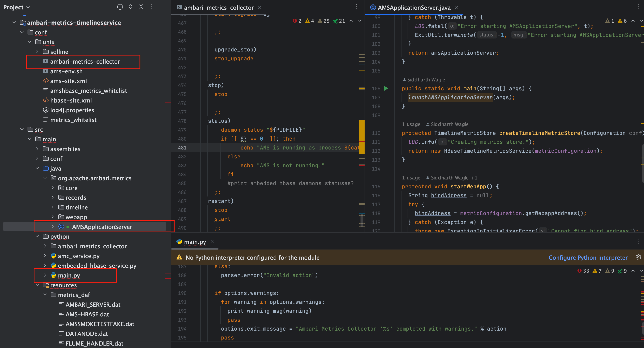This screenshot has height=348, width=644.
Task: Open tab options for ambari-metrics-collector pane
Action: [356, 7]
